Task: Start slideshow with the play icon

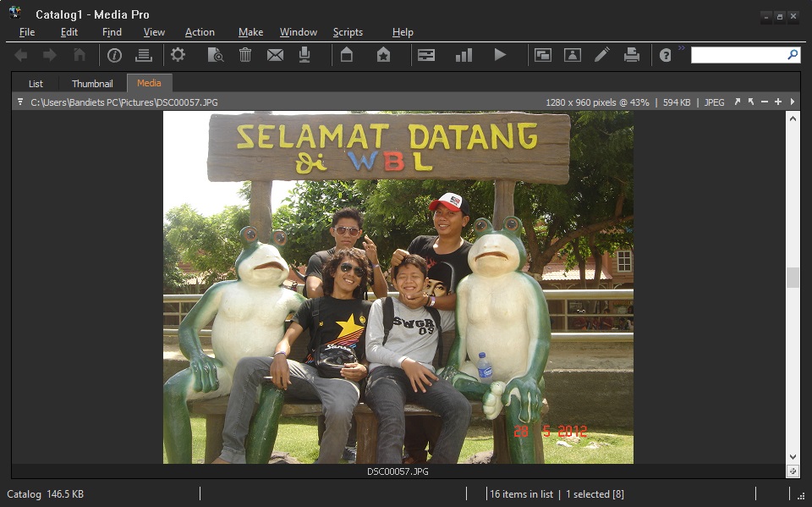Action: coord(500,54)
